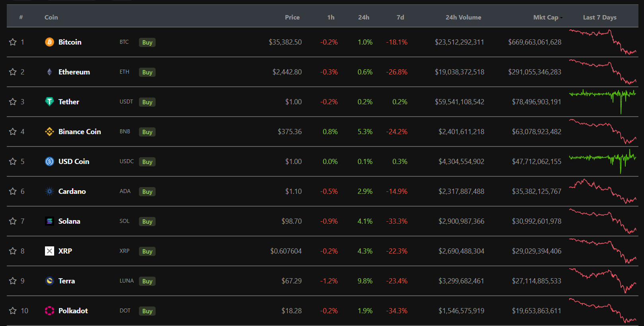Click the 7d column header
This screenshot has width=644, height=326.
(400, 18)
